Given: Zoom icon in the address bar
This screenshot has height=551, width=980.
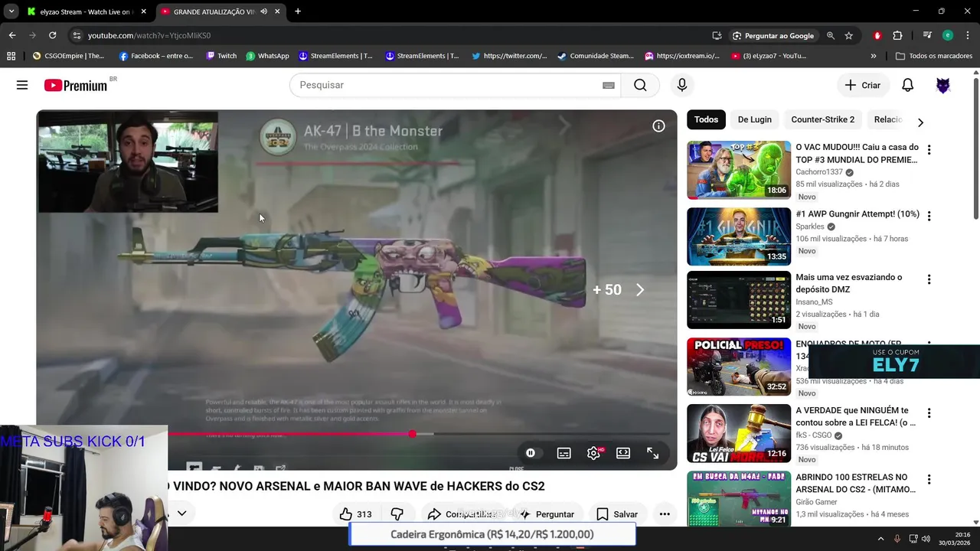Looking at the screenshot, I should click(831, 35).
